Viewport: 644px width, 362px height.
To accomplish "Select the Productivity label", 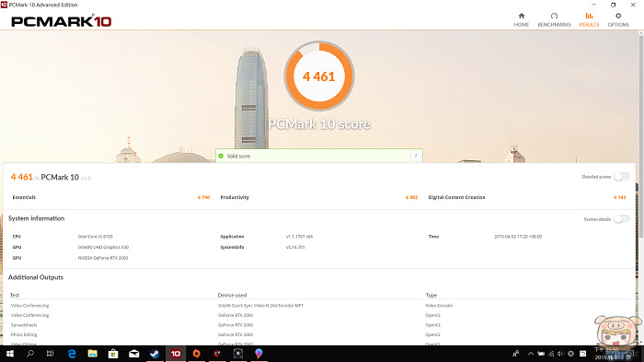I will (x=235, y=197).
